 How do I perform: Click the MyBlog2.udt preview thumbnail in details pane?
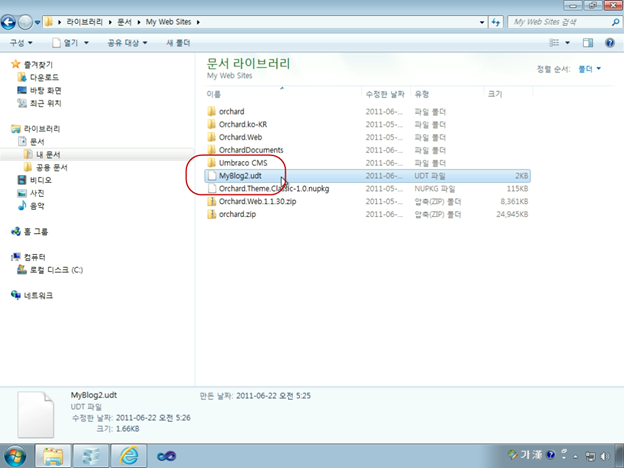[35, 414]
